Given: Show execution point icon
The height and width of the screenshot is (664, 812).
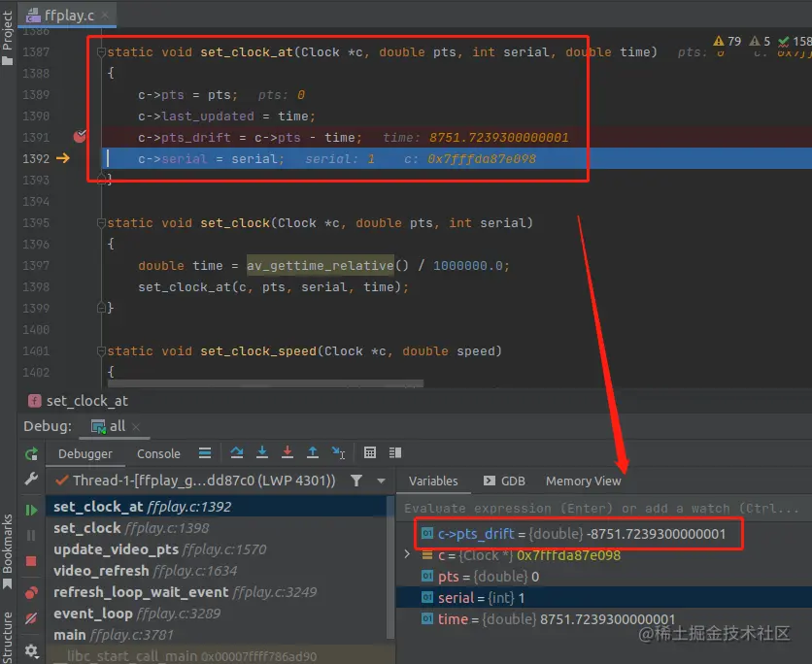Looking at the screenshot, I should (205, 453).
